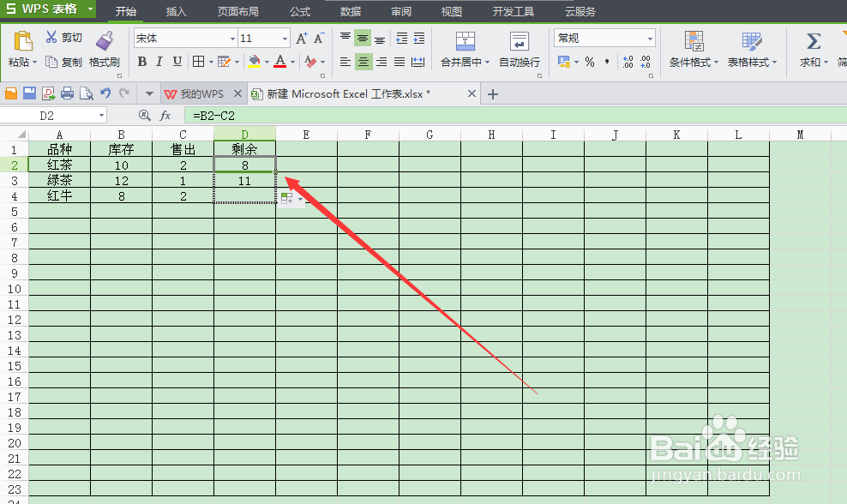Click the AutoSum (求和) sigma icon
The image size is (847, 504).
(814, 41)
